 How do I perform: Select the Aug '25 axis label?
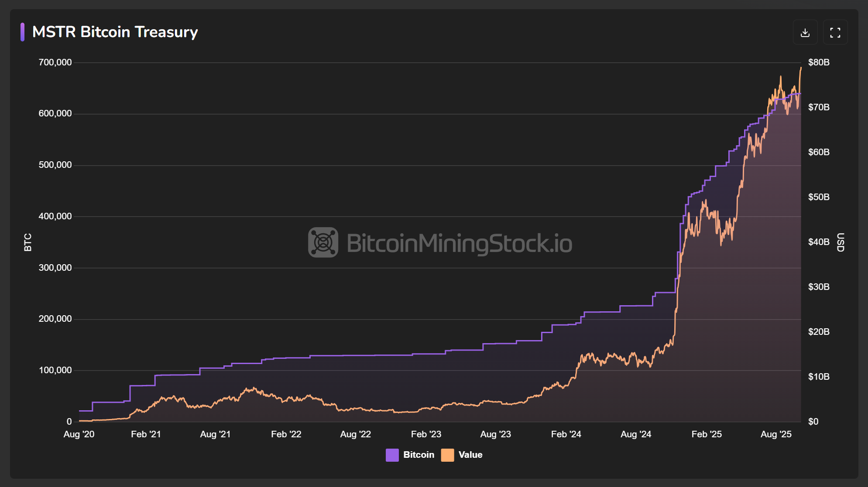(776, 434)
